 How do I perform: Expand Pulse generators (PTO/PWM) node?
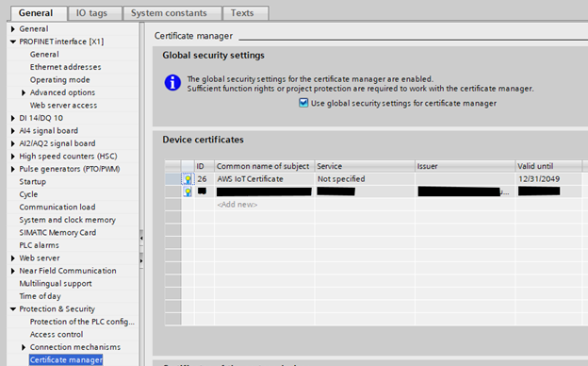coord(13,169)
